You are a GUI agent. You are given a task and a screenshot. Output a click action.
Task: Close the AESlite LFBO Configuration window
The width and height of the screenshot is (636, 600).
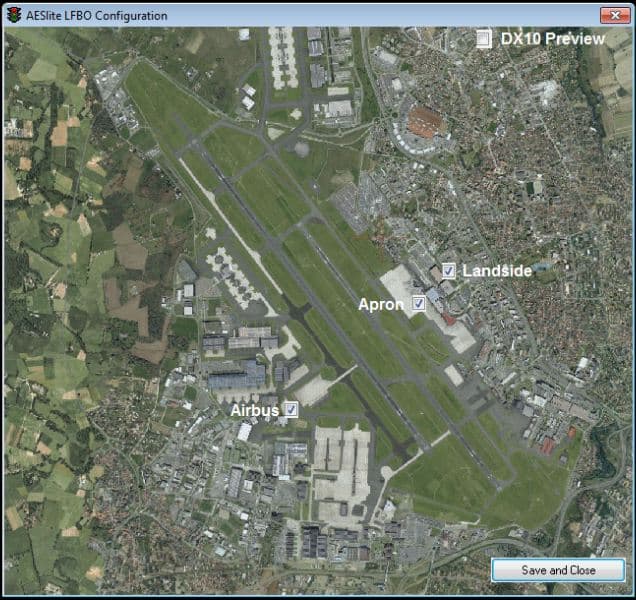point(615,15)
